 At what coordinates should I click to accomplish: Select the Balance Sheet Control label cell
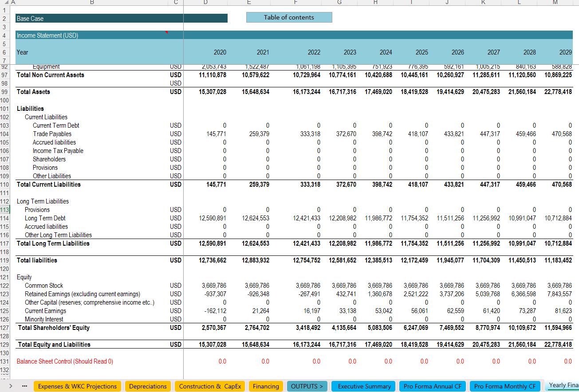65,361
